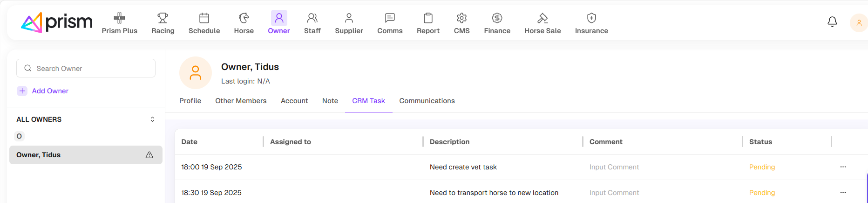Open the Insurance shield icon
The image size is (868, 203).
coord(591,18)
